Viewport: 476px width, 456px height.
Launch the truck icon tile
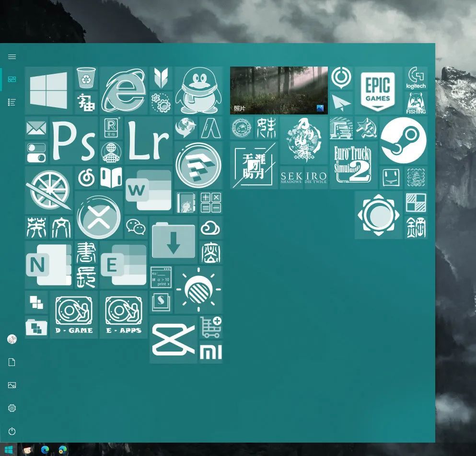tap(341, 128)
